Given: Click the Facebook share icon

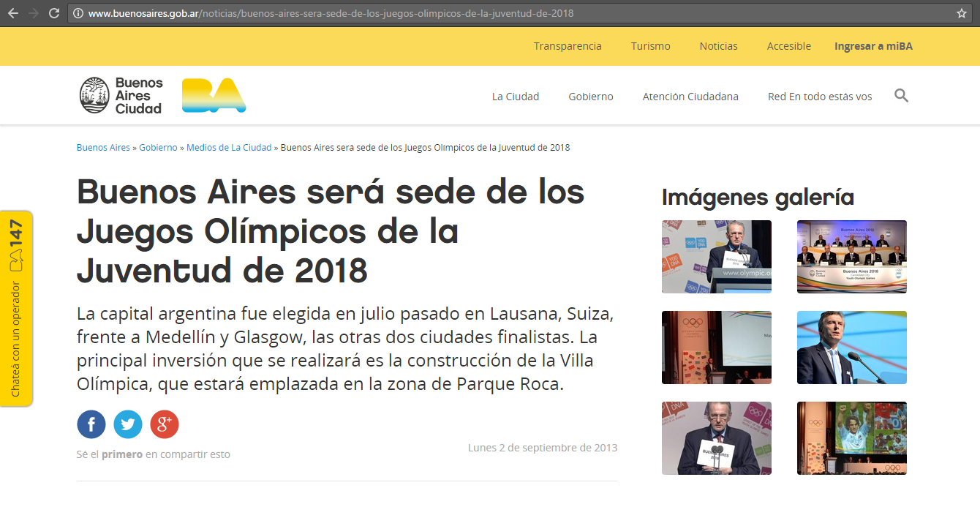Looking at the screenshot, I should 91,424.
